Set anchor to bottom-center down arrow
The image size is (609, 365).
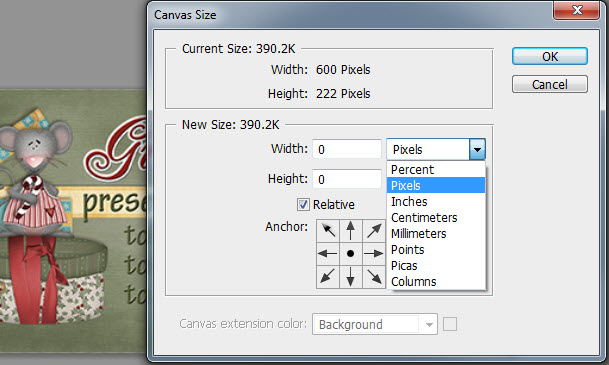point(351,276)
